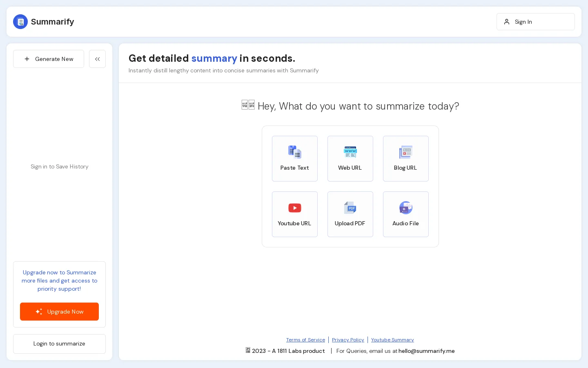
Task: Click Login to summarize button
Action: pos(59,344)
